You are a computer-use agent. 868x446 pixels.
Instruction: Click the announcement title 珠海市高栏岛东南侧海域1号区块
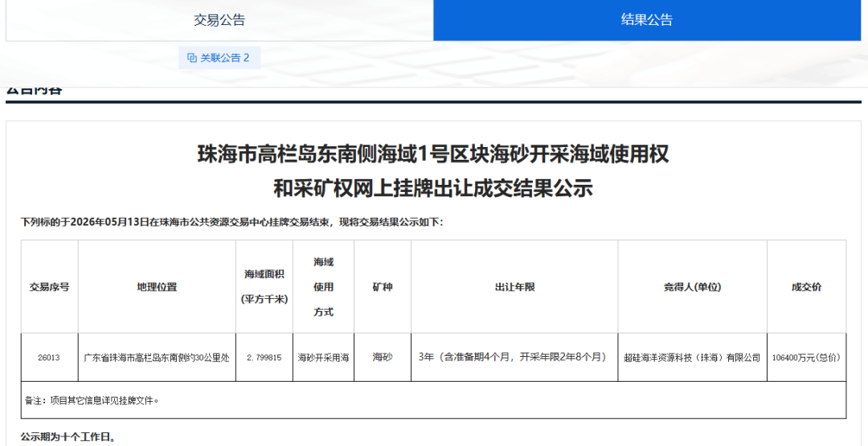pos(433,154)
